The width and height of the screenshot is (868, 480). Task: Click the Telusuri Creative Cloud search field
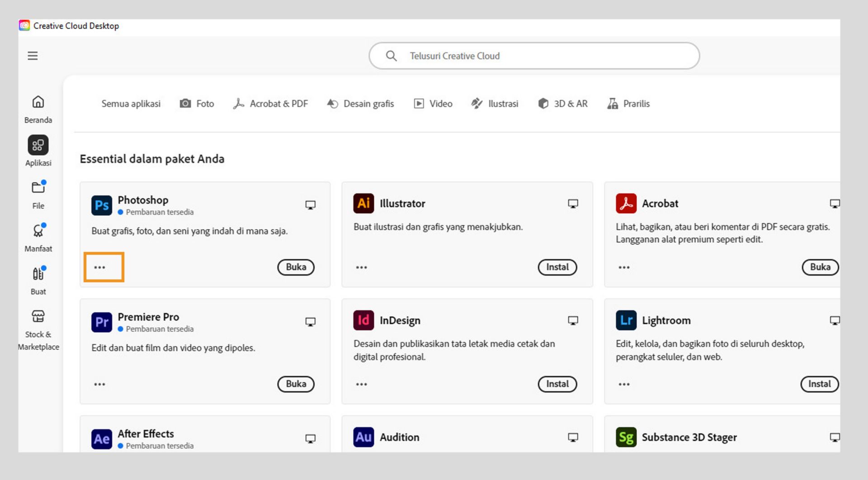(x=533, y=56)
